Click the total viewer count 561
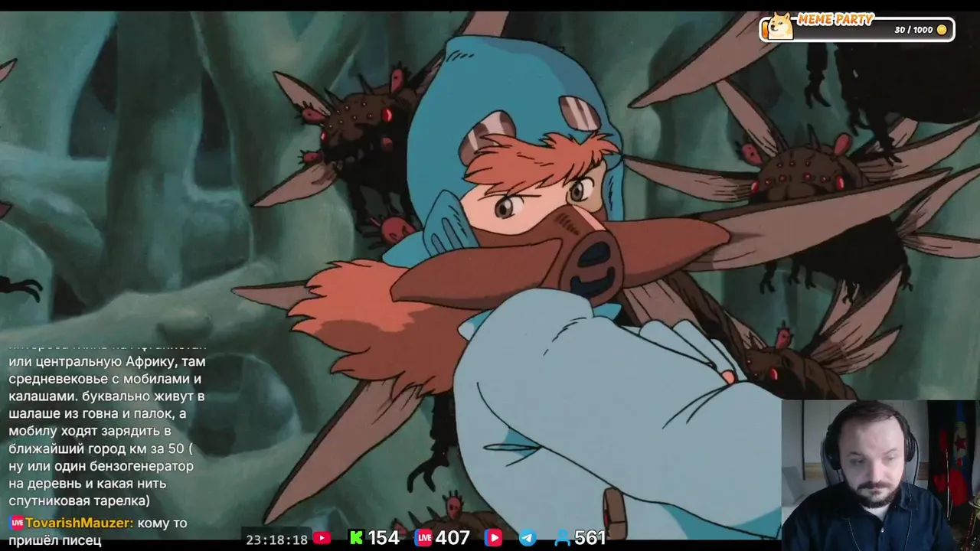This screenshot has height=551, width=980. tap(590, 538)
